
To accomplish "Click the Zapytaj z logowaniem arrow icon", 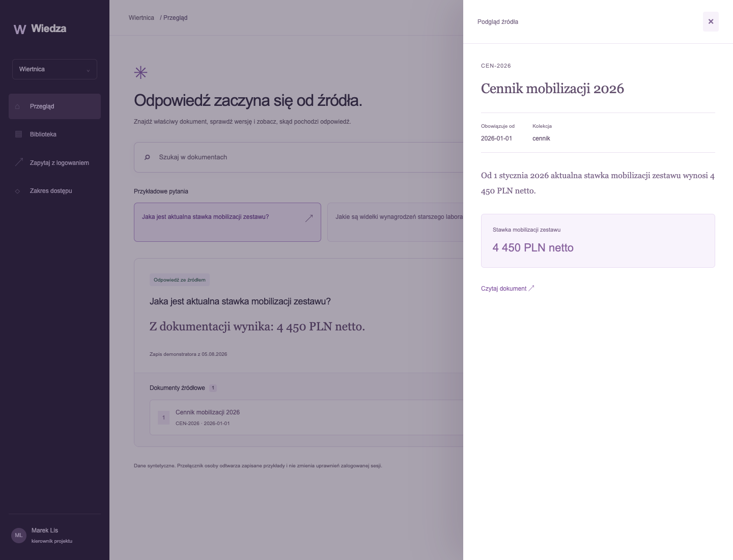I will point(19,162).
